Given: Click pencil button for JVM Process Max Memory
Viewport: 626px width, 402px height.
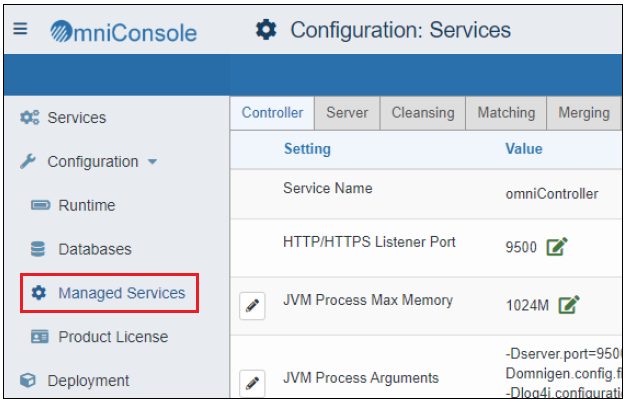Looking at the screenshot, I should tap(252, 306).
